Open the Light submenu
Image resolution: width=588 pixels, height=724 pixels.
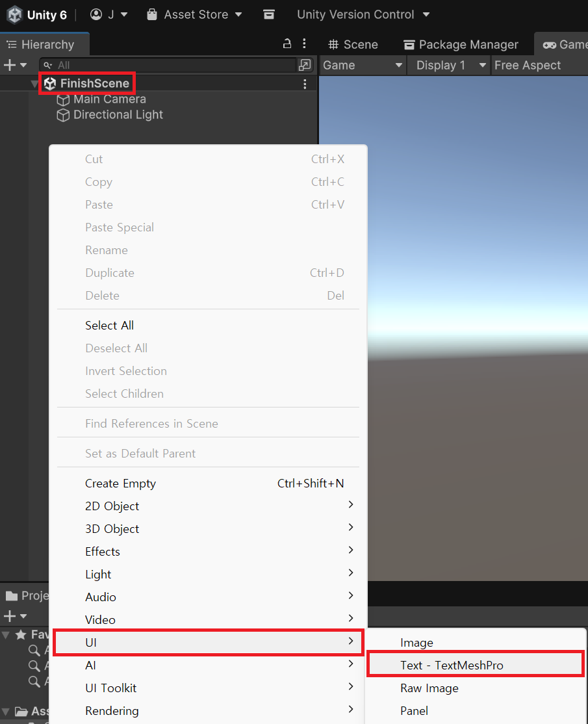[208, 575]
